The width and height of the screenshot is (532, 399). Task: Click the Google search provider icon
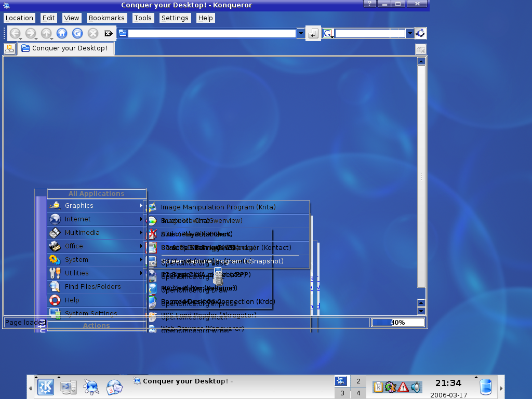[328, 33]
